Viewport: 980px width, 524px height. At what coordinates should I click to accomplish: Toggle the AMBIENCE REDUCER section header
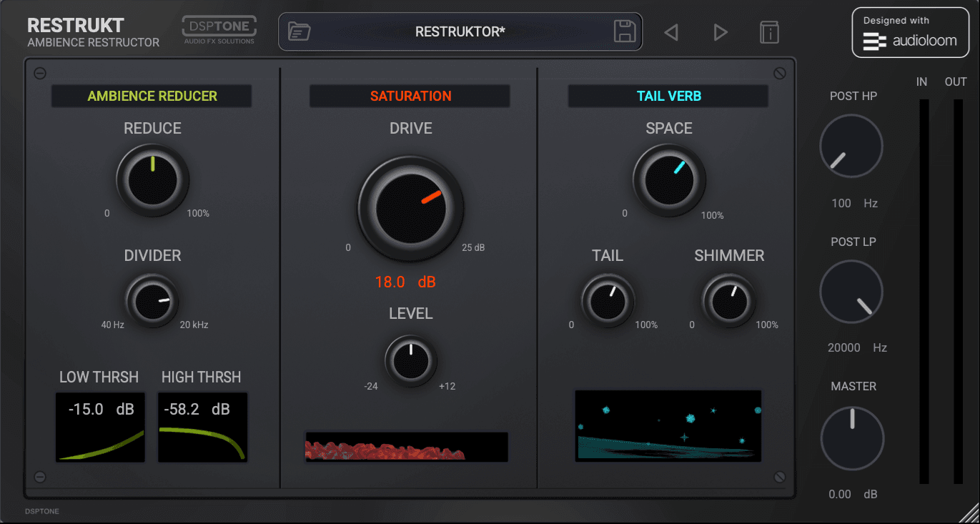pos(152,96)
